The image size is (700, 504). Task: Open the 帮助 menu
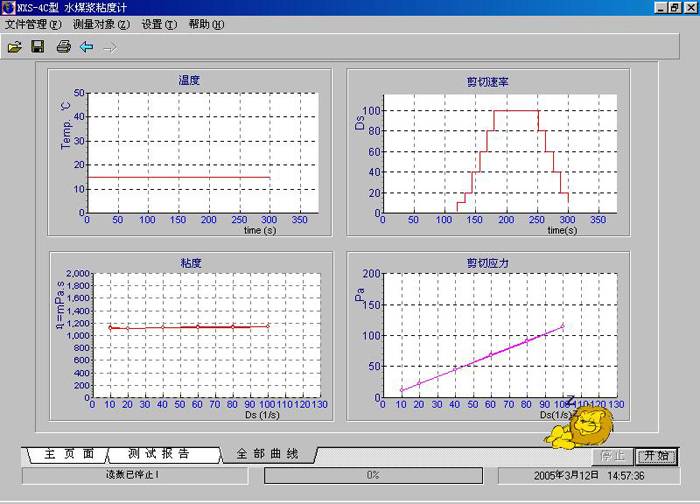point(206,24)
